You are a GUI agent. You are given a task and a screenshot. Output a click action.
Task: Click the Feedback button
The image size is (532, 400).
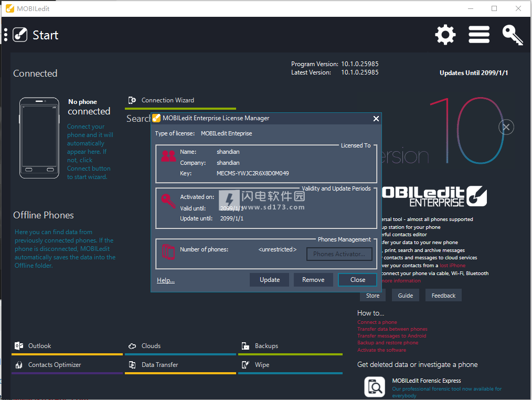pos(443,296)
